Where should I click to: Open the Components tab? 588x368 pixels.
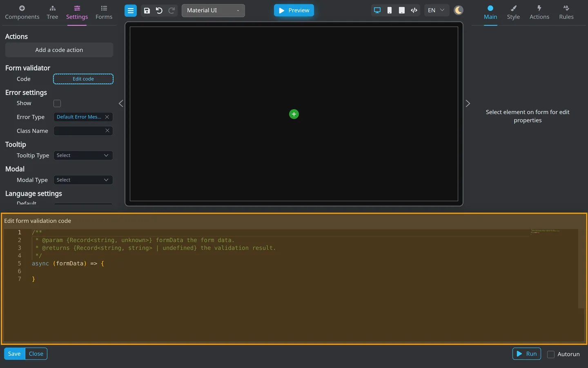pyautogui.click(x=22, y=13)
